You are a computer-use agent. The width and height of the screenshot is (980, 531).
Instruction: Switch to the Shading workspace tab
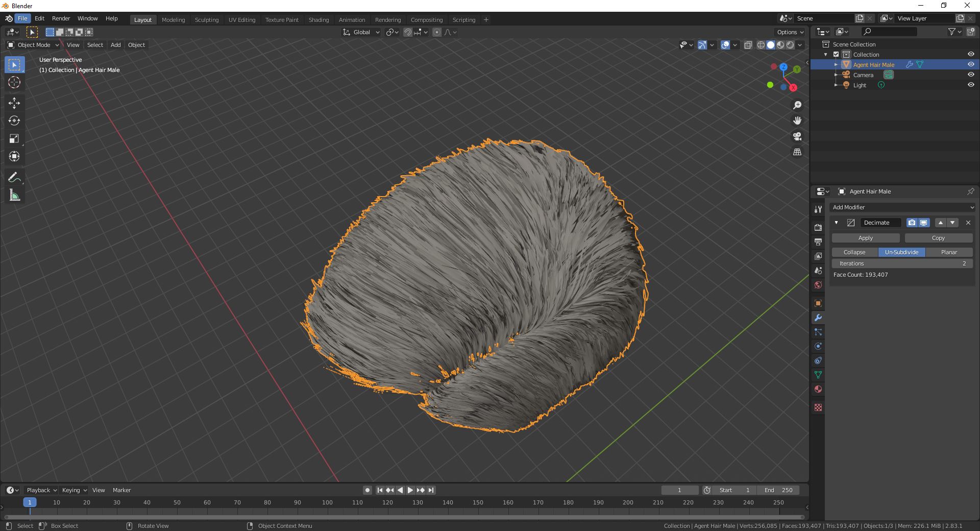pyautogui.click(x=318, y=19)
